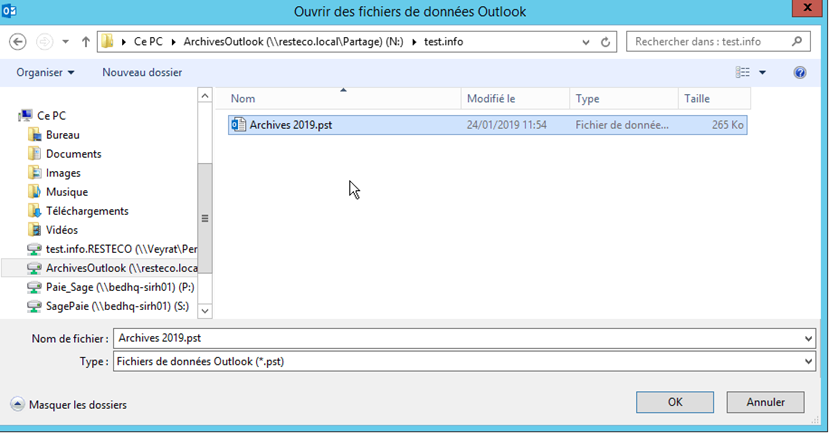829x434 pixels.
Task: Click Fichier de donnée type cell
Action: pyautogui.click(x=622, y=125)
